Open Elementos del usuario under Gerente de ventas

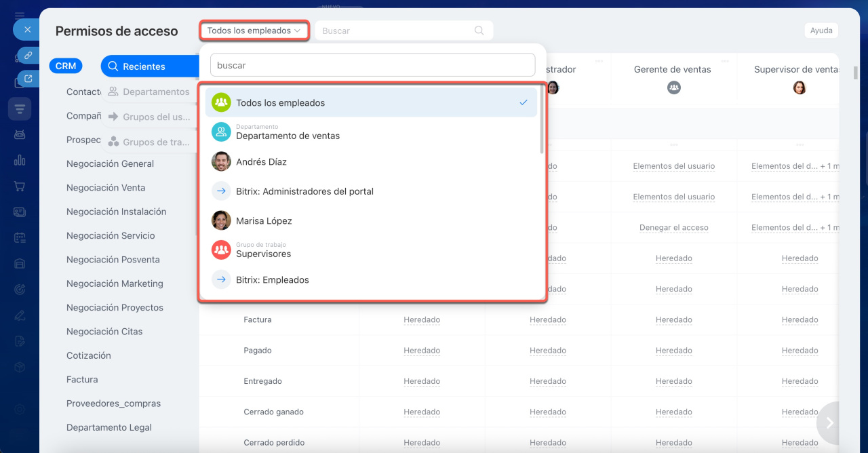673,166
